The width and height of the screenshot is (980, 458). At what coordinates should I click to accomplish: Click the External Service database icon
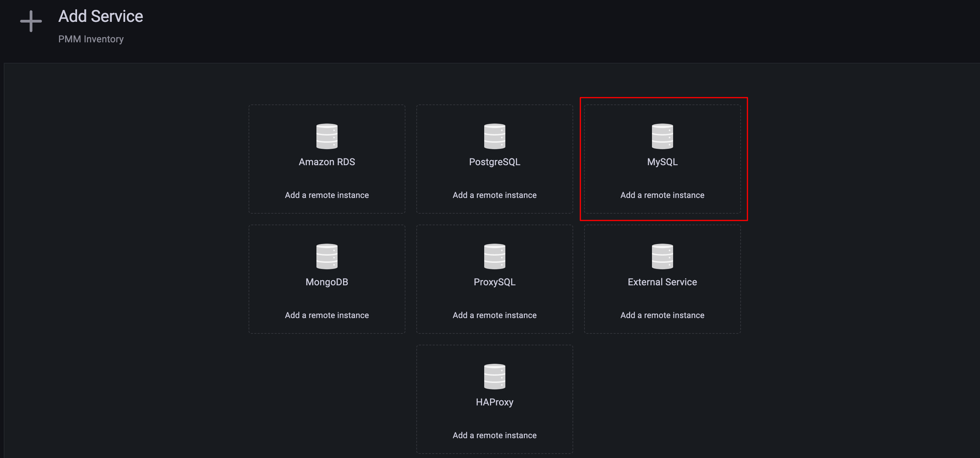tap(662, 256)
